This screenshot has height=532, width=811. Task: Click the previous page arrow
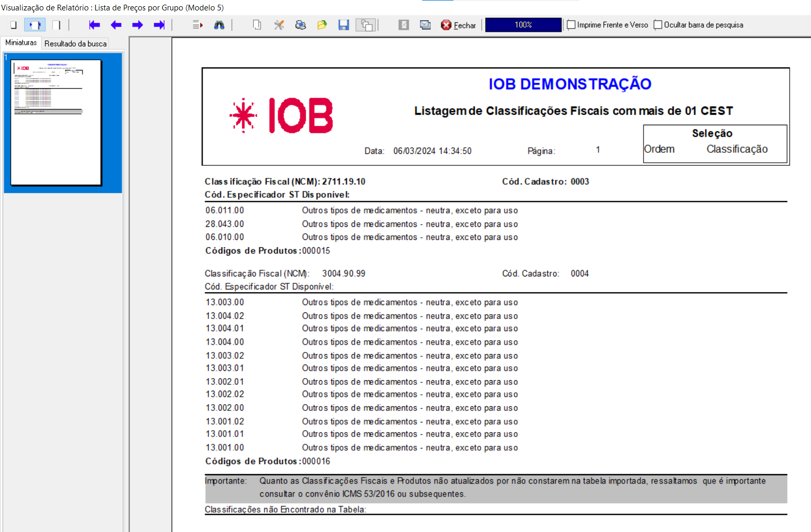[x=116, y=25]
